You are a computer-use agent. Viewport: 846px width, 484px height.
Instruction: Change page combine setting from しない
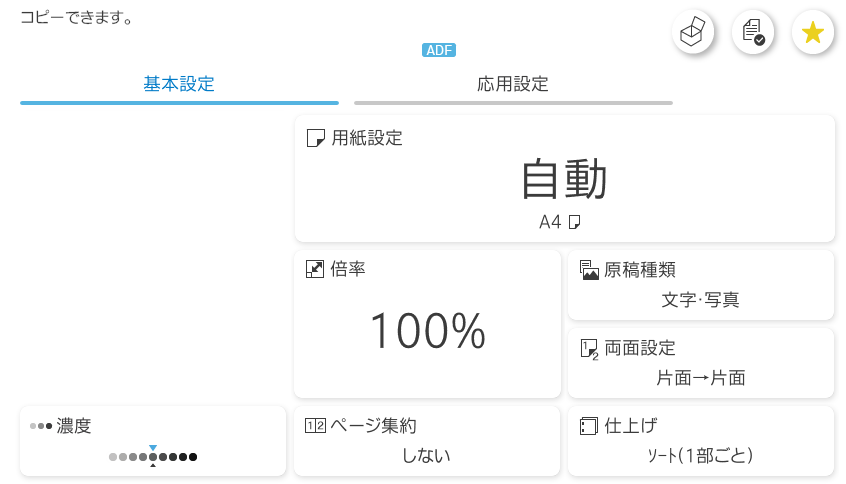(x=427, y=456)
